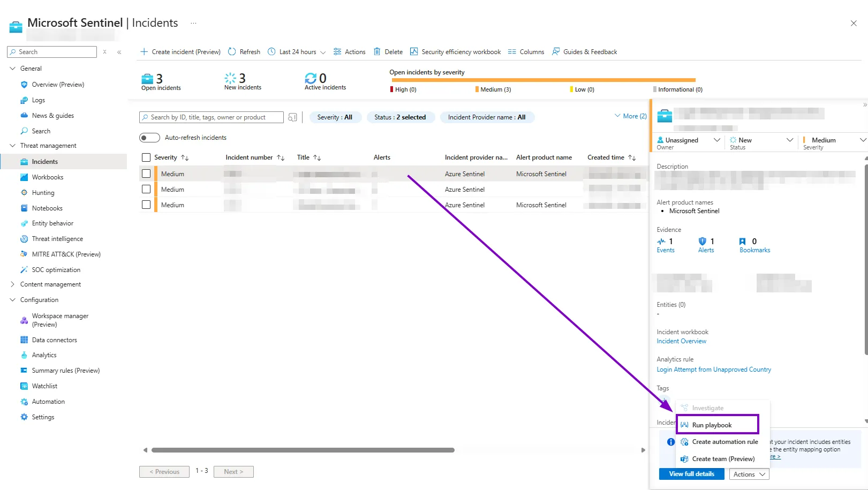868x490 pixels.
Task: Open Workspace manager (Preview) icon
Action: pyautogui.click(x=24, y=320)
